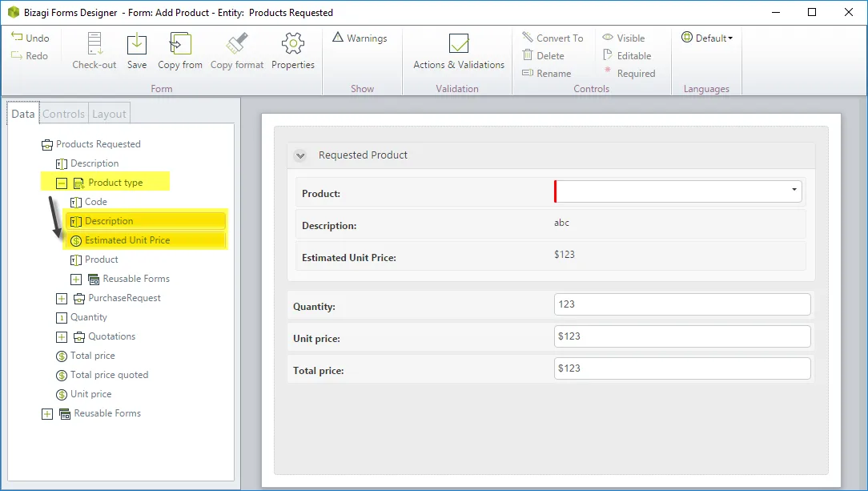Image resolution: width=868 pixels, height=491 pixels.
Task: Save the form using Save icon
Action: pyautogui.click(x=137, y=44)
